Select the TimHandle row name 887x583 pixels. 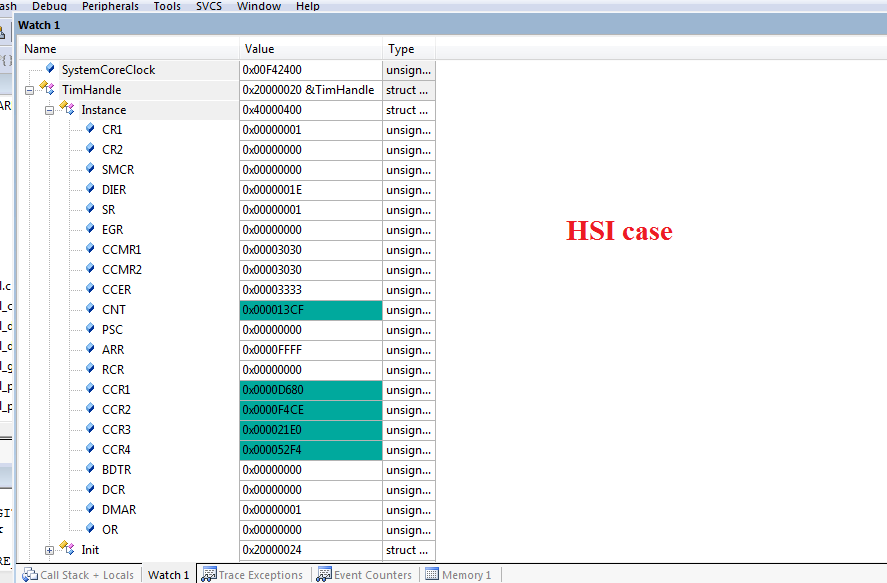pyautogui.click(x=92, y=90)
